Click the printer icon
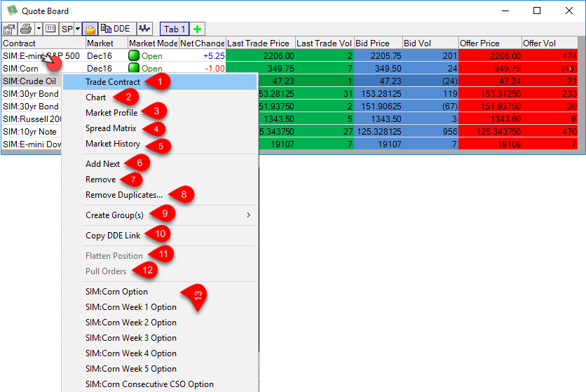This screenshot has height=392, width=586. (x=26, y=29)
